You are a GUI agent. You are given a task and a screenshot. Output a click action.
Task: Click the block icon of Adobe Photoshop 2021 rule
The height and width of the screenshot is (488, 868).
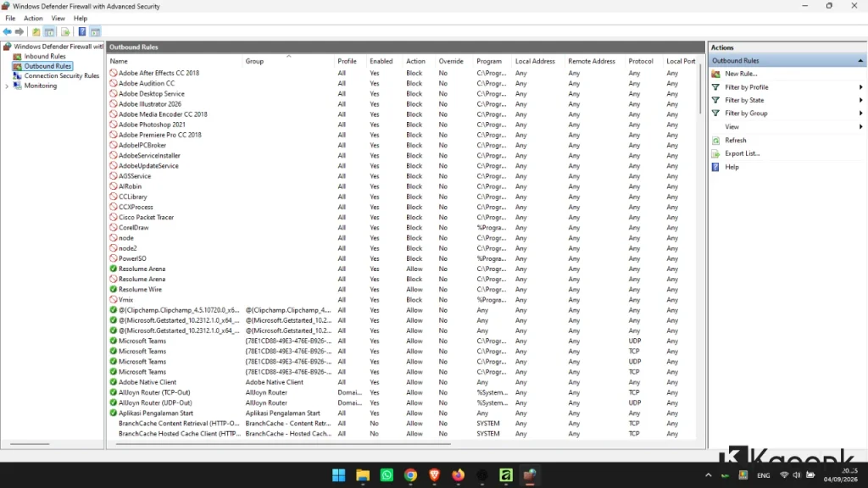[x=114, y=125]
